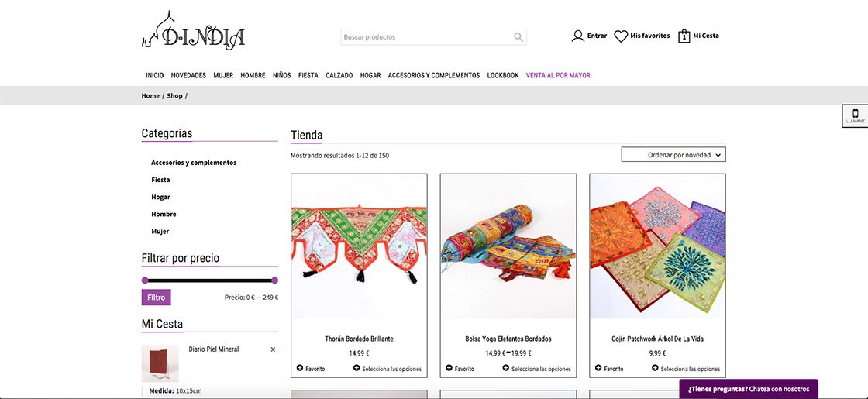
Task: Click Favorito plus icon under Cojín Patchwork
Action: pos(598,368)
